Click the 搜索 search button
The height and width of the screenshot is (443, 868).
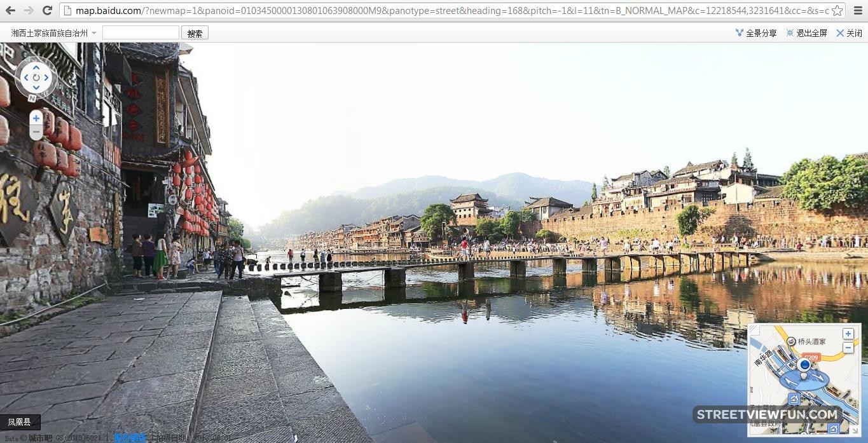pos(195,32)
